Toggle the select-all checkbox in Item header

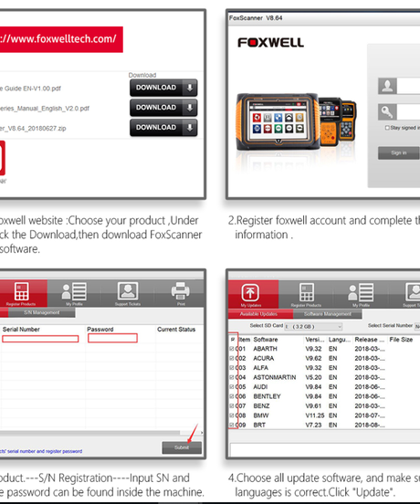point(232,340)
